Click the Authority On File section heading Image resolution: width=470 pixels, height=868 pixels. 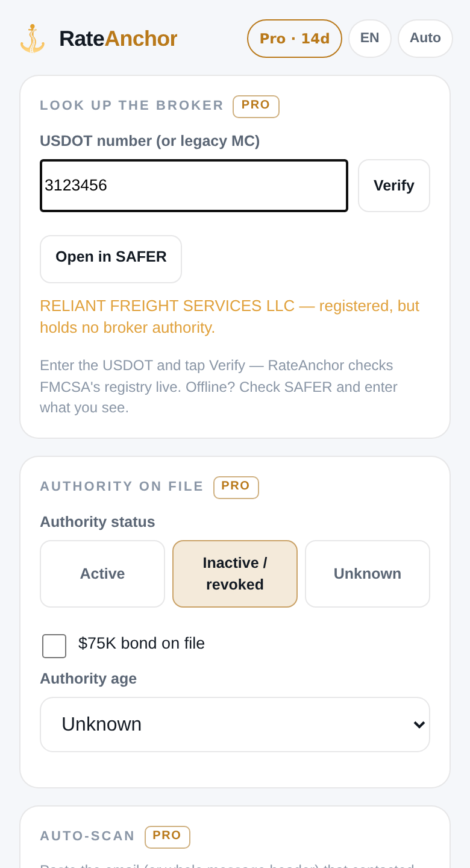point(122,486)
